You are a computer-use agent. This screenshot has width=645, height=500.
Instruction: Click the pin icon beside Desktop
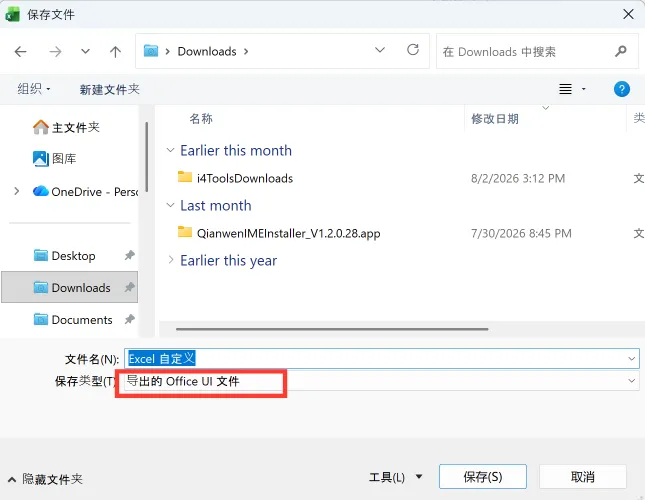coord(130,255)
